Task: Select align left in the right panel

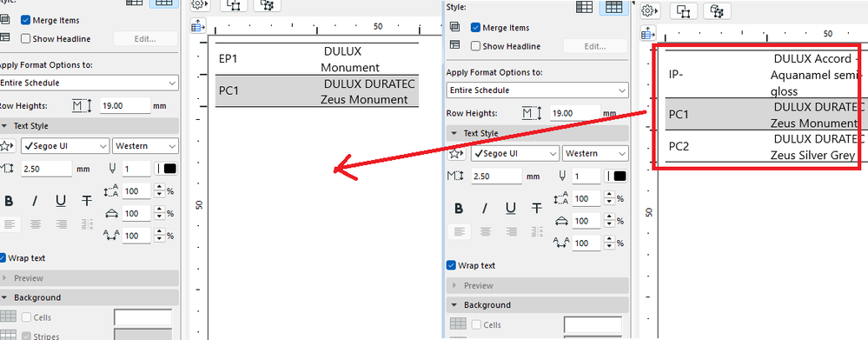Action: (x=459, y=231)
